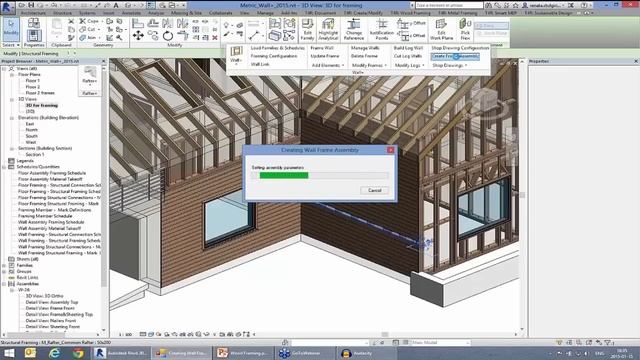640x360 pixels.
Task: Close the Project Browser panel
Action: pyautogui.click(x=103, y=61)
